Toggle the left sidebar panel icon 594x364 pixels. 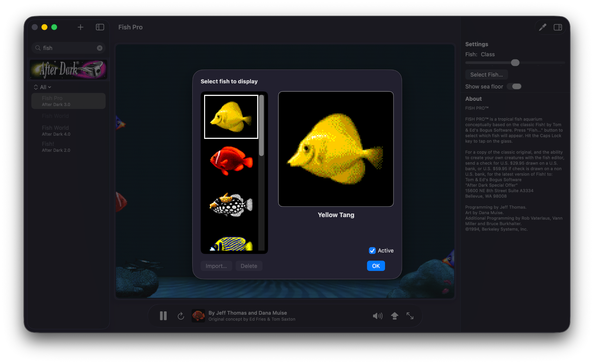pyautogui.click(x=100, y=27)
